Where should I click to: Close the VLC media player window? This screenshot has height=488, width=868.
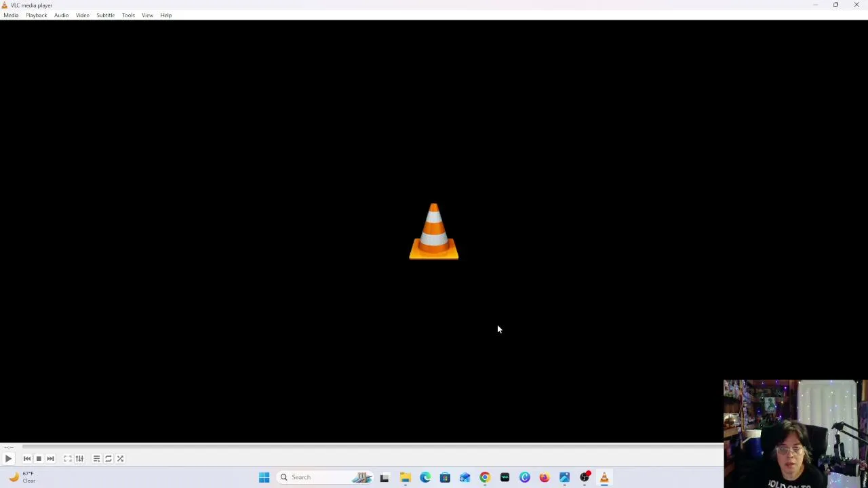pyautogui.click(x=856, y=5)
